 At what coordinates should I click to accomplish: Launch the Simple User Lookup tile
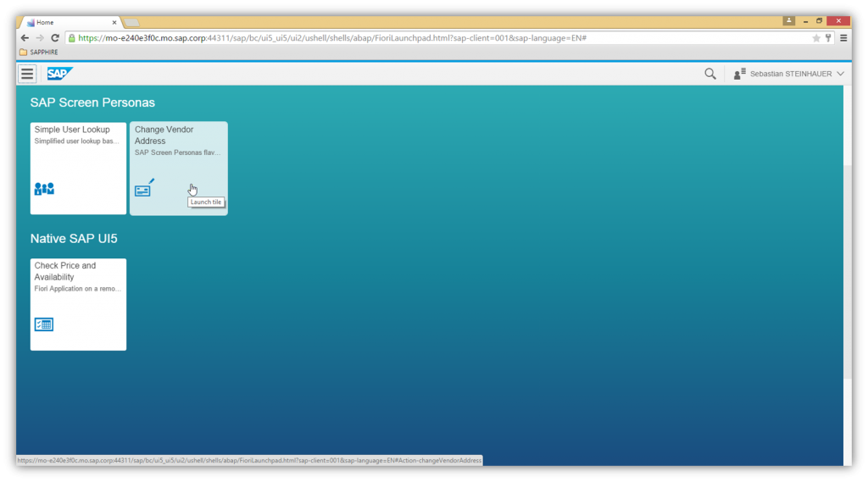click(78, 169)
